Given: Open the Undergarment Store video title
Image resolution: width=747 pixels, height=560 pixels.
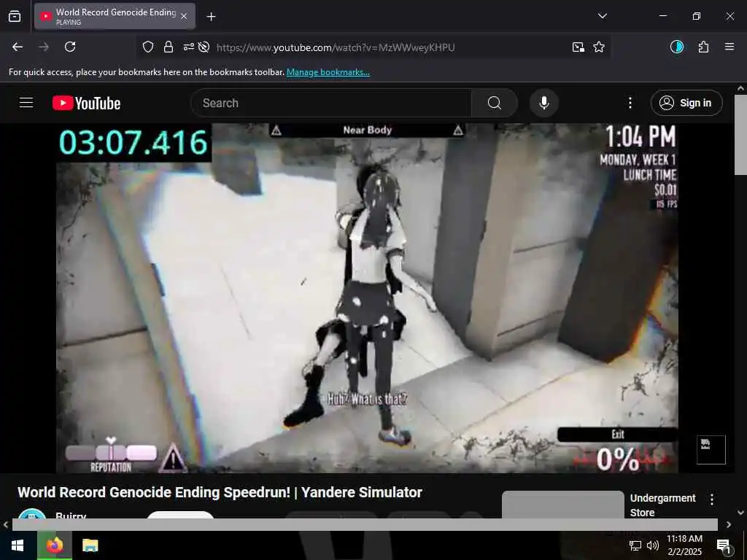Looking at the screenshot, I should pos(662,505).
